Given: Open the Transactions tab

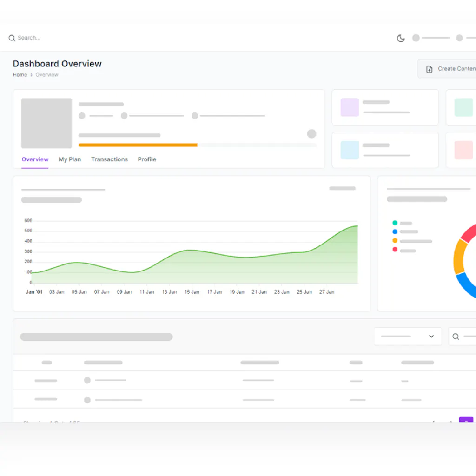Looking at the screenshot, I should (x=109, y=159).
